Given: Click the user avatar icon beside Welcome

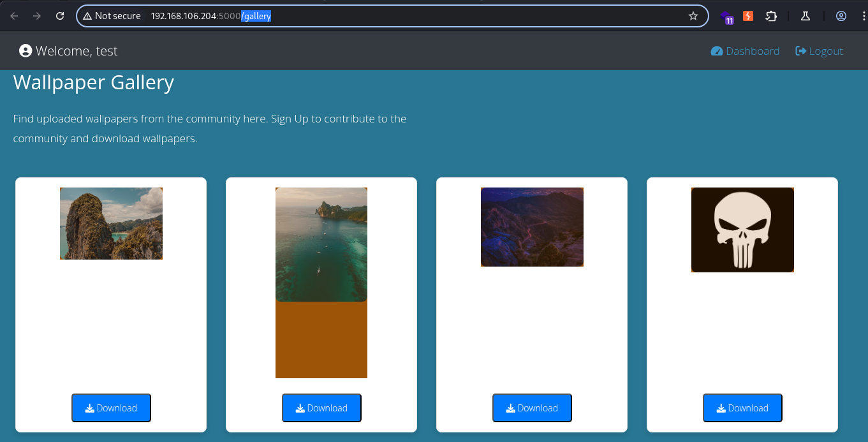Looking at the screenshot, I should coord(26,51).
